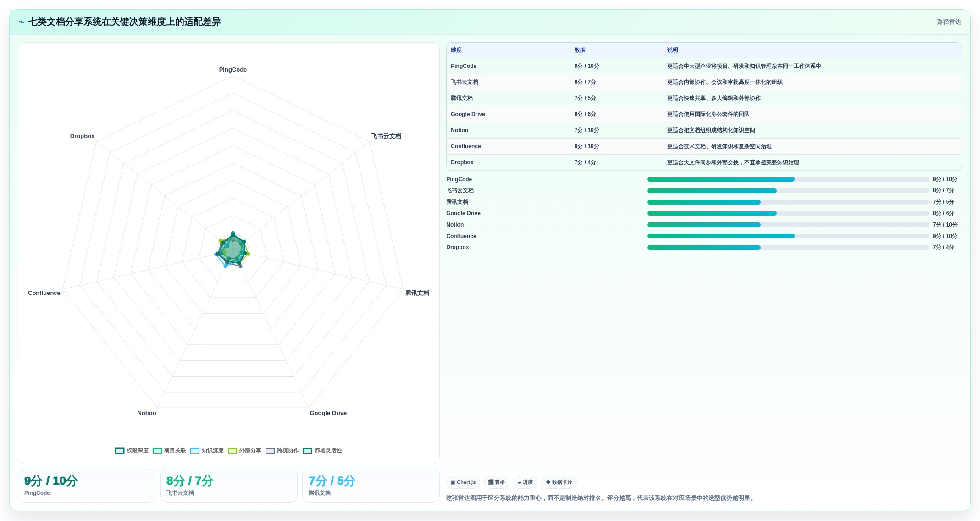Click the Confluence progress bar
This screenshot has width=980, height=521.
787,236
